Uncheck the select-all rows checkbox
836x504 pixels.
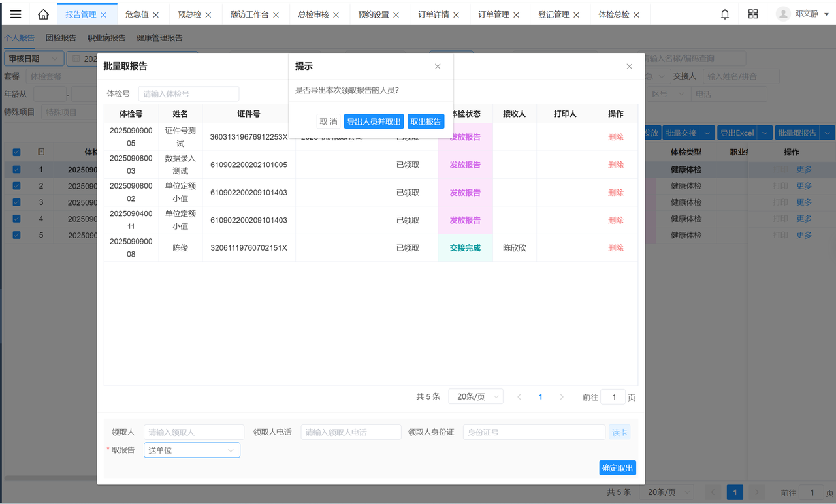[x=16, y=152]
